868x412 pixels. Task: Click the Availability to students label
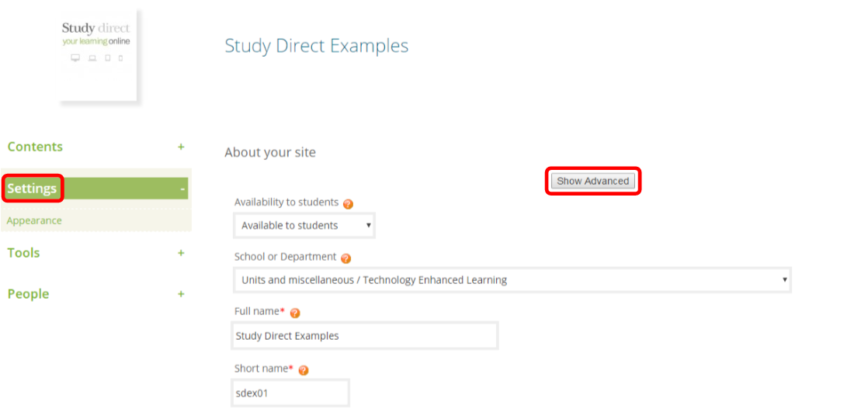[286, 203]
